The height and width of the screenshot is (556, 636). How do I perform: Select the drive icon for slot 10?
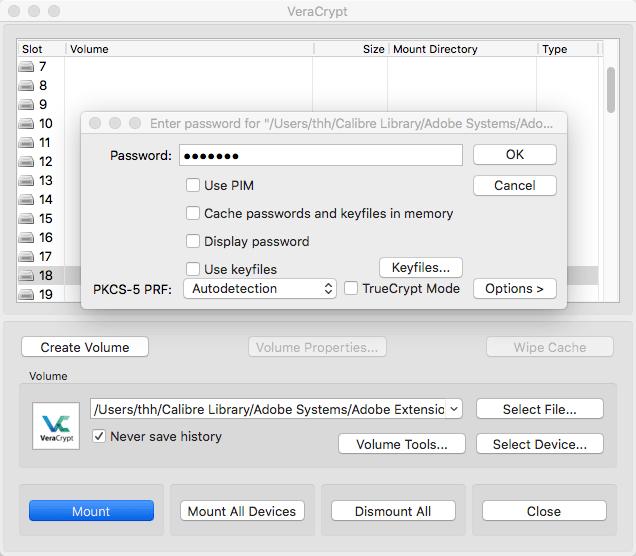(x=26, y=123)
